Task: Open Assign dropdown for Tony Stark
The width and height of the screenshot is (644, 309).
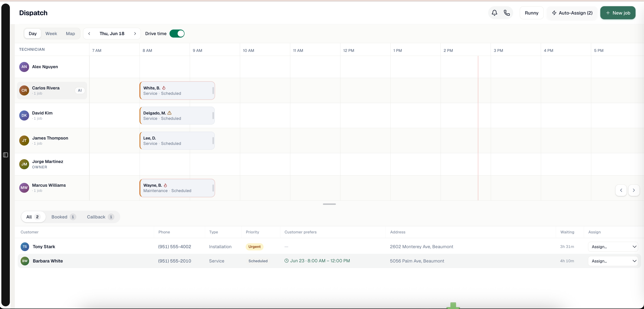Action: pyautogui.click(x=613, y=247)
